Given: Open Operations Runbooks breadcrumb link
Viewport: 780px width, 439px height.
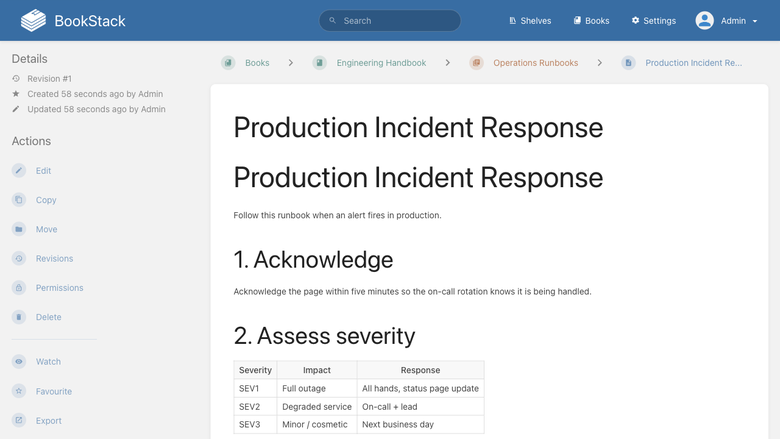Looking at the screenshot, I should tap(536, 63).
